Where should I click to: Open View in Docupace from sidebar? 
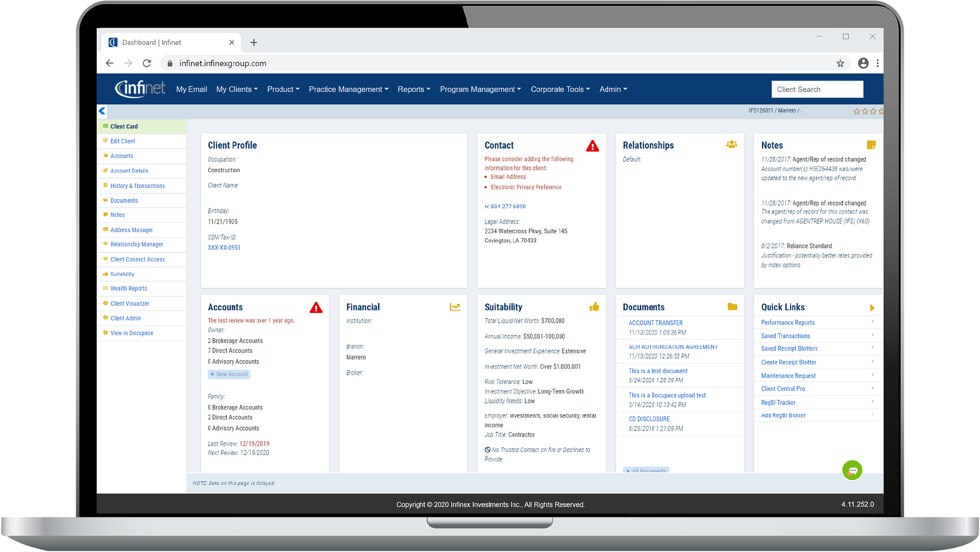point(132,333)
